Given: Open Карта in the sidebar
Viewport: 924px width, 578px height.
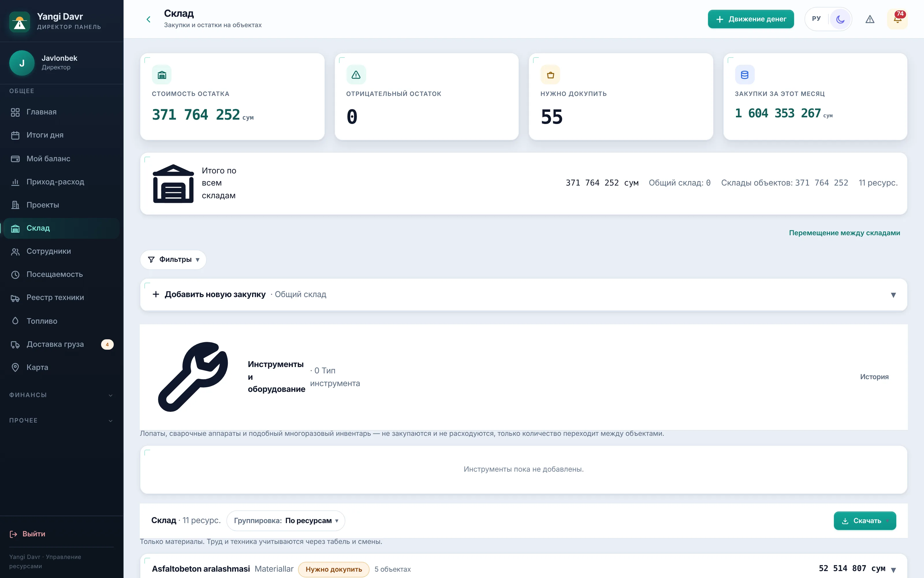Looking at the screenshot, I should (62, 368).
